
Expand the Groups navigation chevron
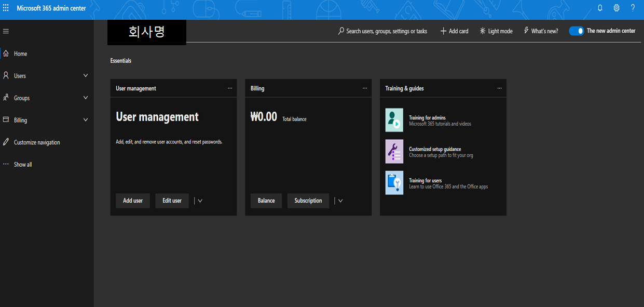[x=86, y=98]
